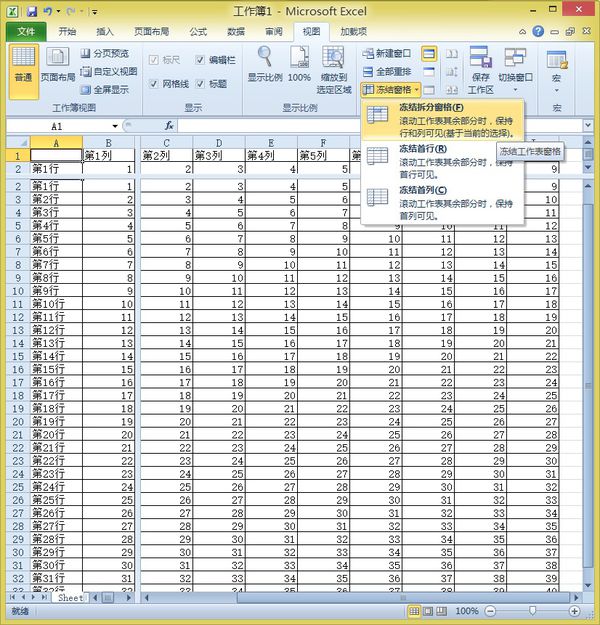Click the fx insert function icon
Viewport: 600px width, 625px height.
point(169,126)
